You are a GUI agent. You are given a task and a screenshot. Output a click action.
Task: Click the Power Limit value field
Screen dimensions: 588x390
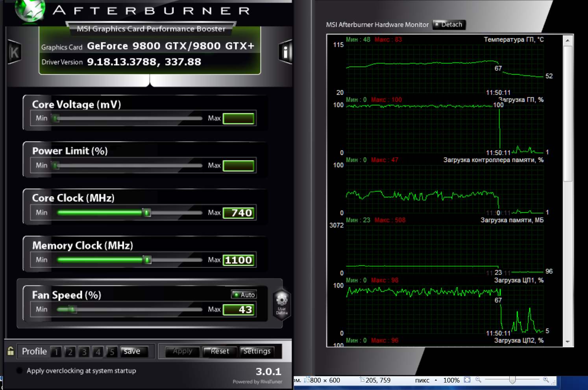tap(239, 166)
